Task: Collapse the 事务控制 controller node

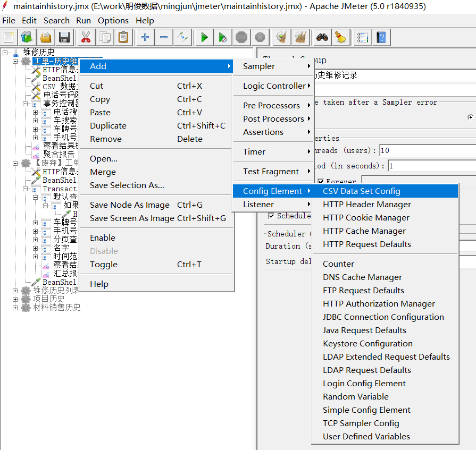Action: (x=26, y=104)
